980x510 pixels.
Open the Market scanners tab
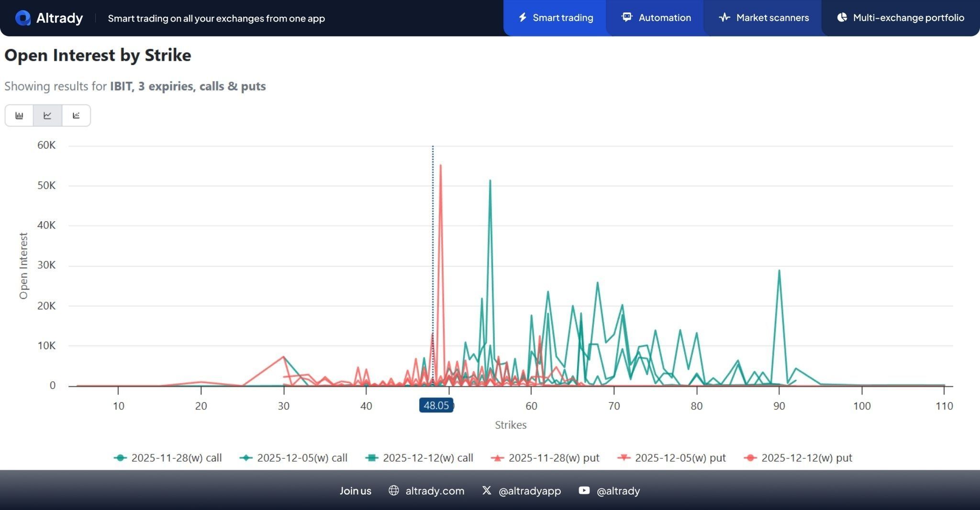tap(764, 18)
